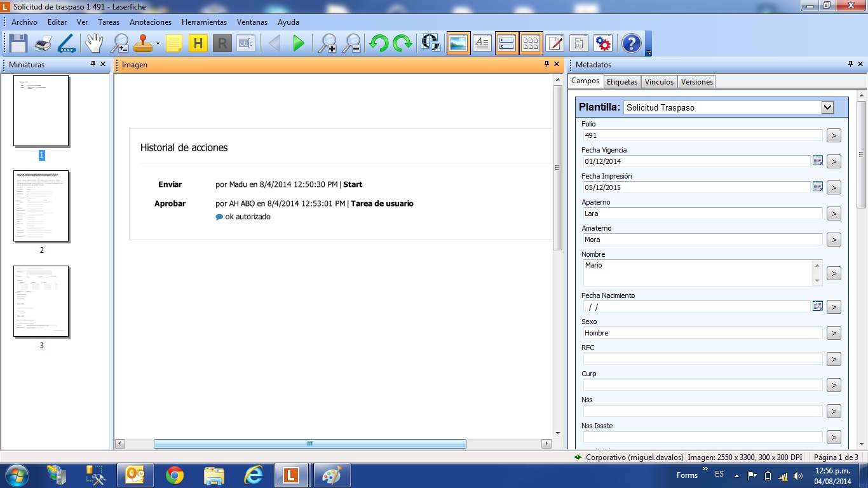Select the Pan hand tool
Screen dimensions: 868x488
click(94, 43)
